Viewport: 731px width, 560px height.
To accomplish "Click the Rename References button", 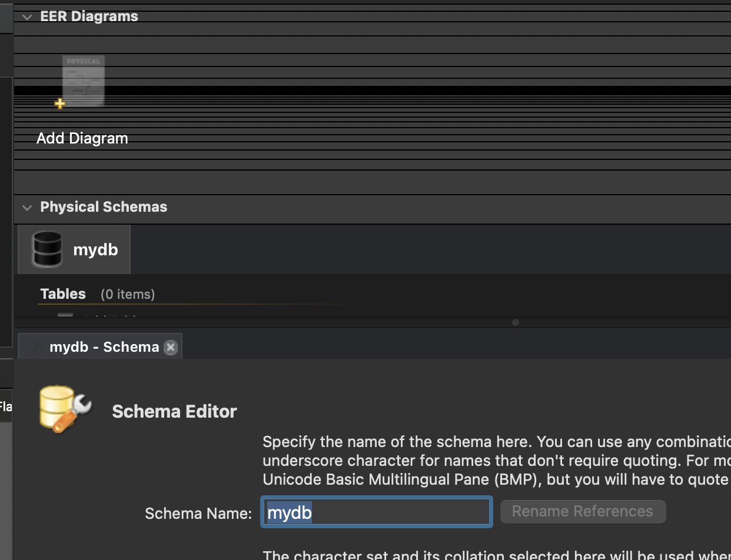I will click(583, 512).
